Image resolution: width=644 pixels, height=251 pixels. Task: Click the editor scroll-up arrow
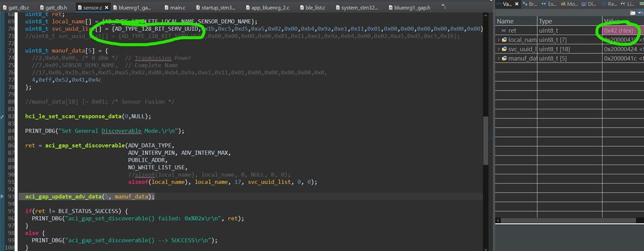[485, 15]
